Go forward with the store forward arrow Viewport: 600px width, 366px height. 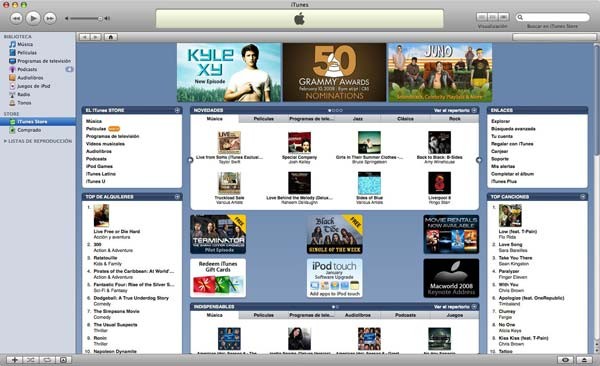[96, 37]
